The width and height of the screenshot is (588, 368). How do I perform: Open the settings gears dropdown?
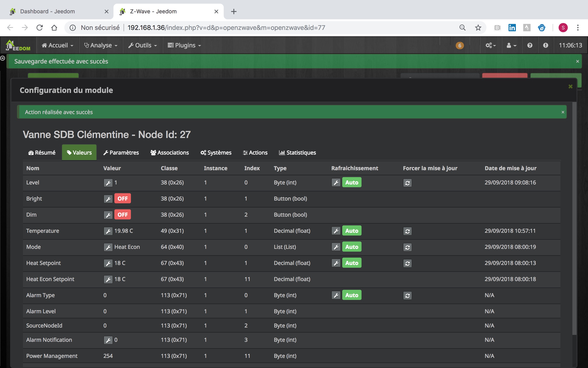tap(491, 45)
